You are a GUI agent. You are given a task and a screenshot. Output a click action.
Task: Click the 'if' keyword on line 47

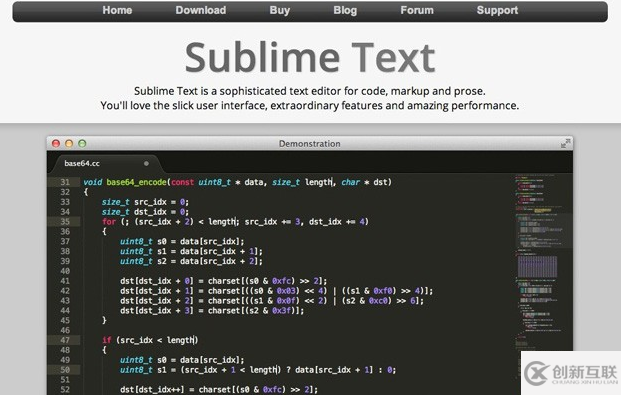(x=107, y=340)
